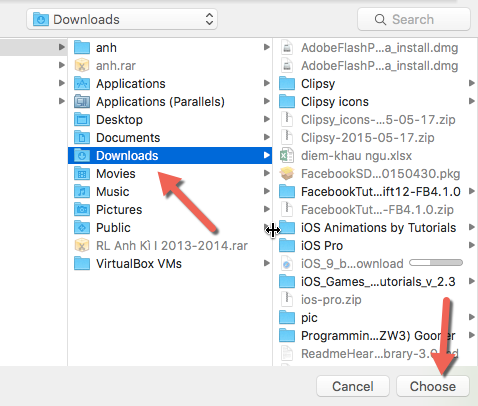The height and width of the screenshot is (406, 478).
Task: Select the Movies folder entry
Action: pyautogui.click(x=170, y=173)
